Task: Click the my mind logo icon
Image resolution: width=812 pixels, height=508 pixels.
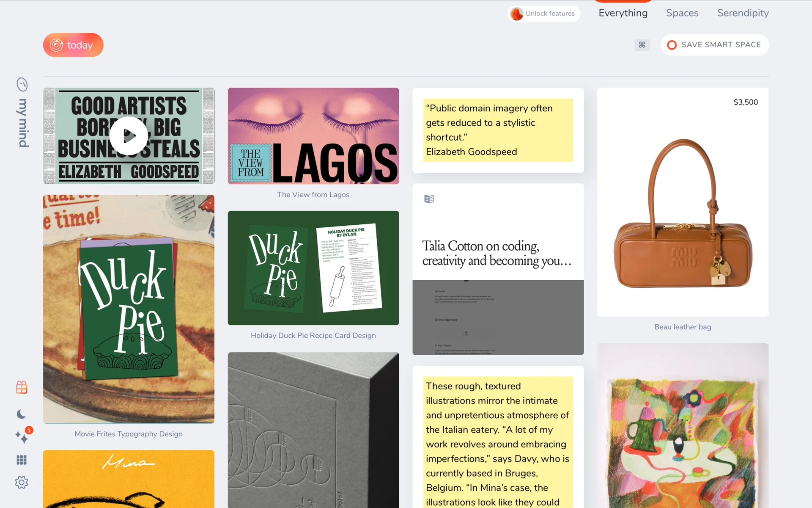Action: 22,85
